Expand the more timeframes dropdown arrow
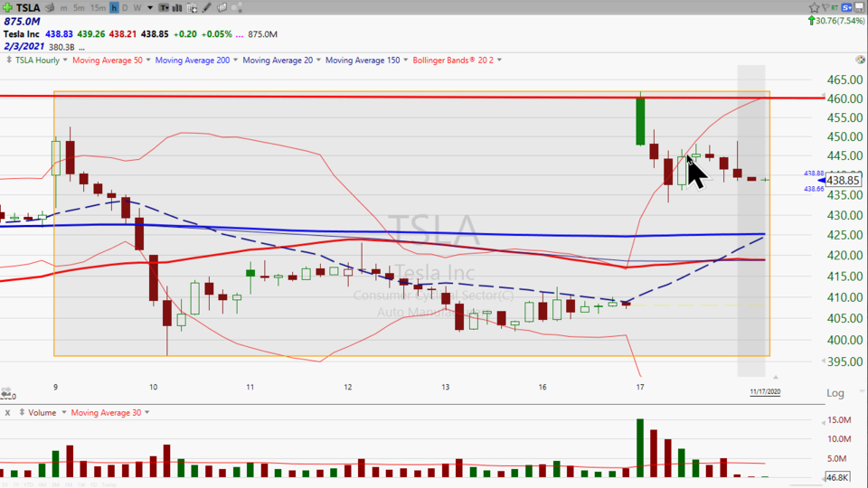The height and width of the screenshot is (488, 868). 150,8
